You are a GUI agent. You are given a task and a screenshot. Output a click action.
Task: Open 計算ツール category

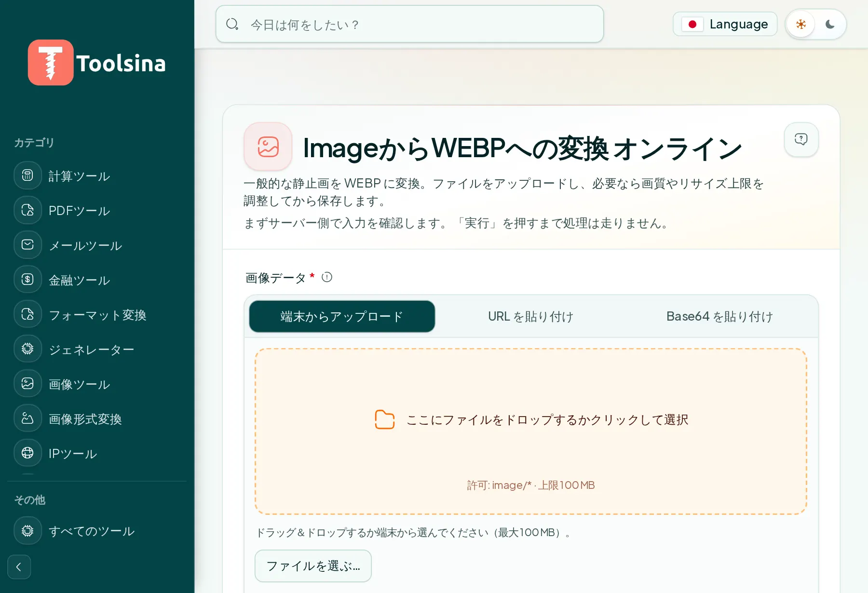pos(96,176)
